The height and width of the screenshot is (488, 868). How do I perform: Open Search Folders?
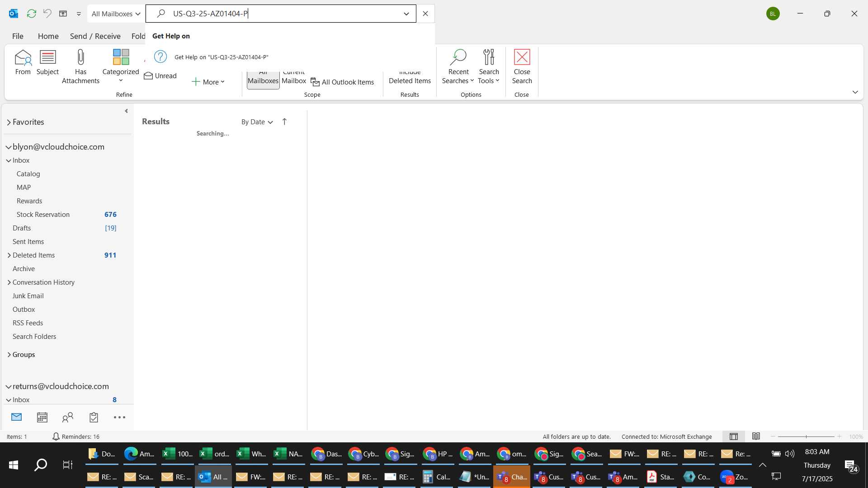[x=34, y=337]
